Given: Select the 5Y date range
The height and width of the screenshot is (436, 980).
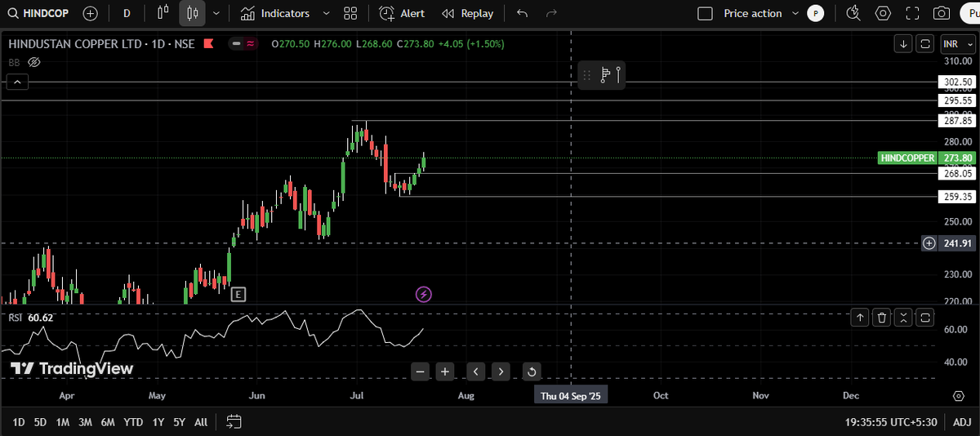Looking at the screenshot, I should pyautogui.click(x=180, y=422).
